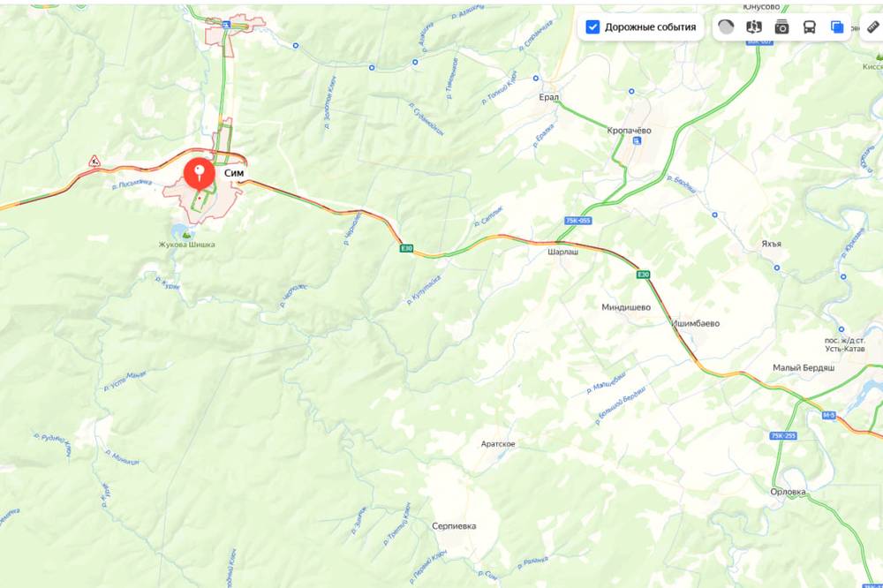Open roadworks warning sign near Сим
Image resolution: width=883 pixels, height=588 pixels.
click(x=94, y=162)
